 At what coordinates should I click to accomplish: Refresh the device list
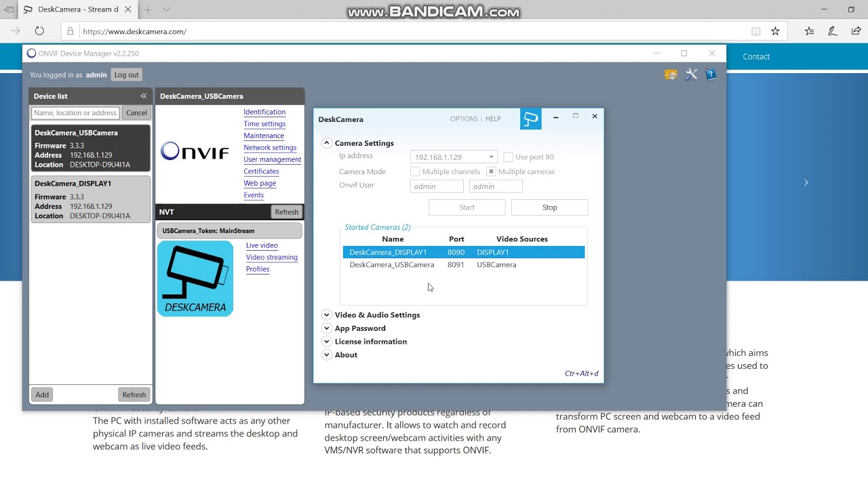click(134, 394)
